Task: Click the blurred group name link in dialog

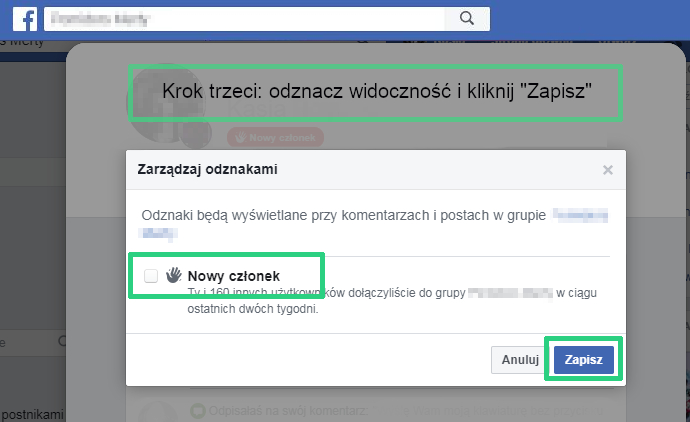Action: pos(580,216)
